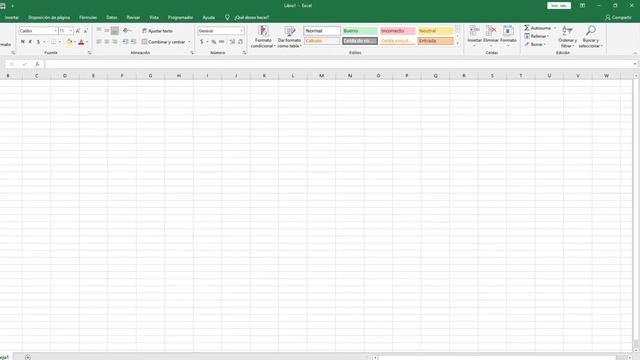Increase font size with the large A
The image size is (640, 360).
(78, 31)
